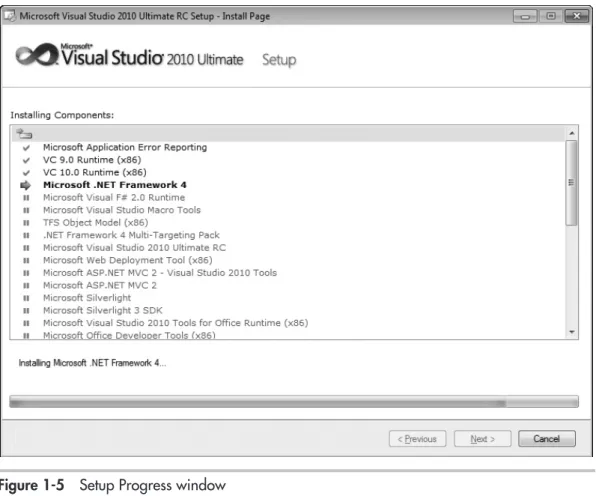Select .NET Framework 4 Multi-Targeting Pack entry
This screenshot has height=496, width=596.
click(131, 235)
